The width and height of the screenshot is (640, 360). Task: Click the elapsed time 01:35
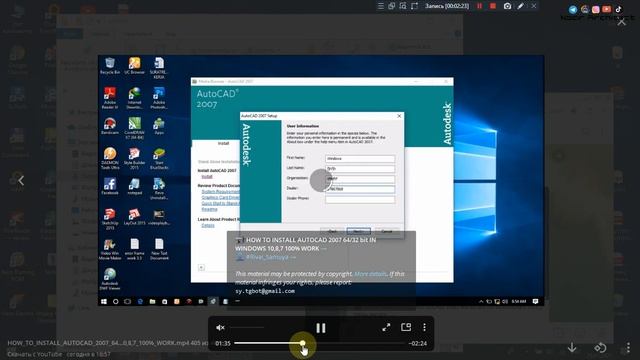coord(223,344)
